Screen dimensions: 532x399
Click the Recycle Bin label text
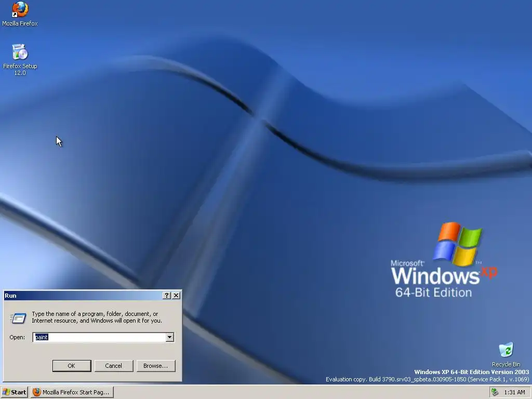(506, 364)
